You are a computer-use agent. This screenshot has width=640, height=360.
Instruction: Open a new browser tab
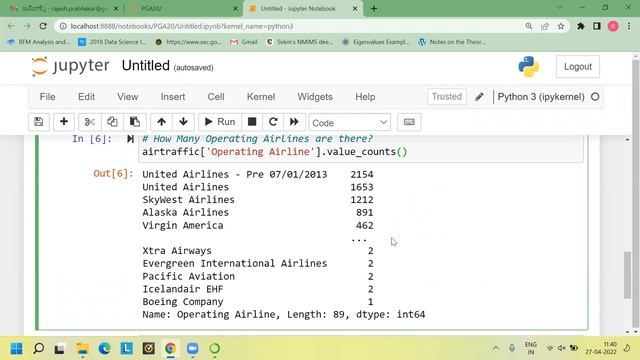coord(374,8)
